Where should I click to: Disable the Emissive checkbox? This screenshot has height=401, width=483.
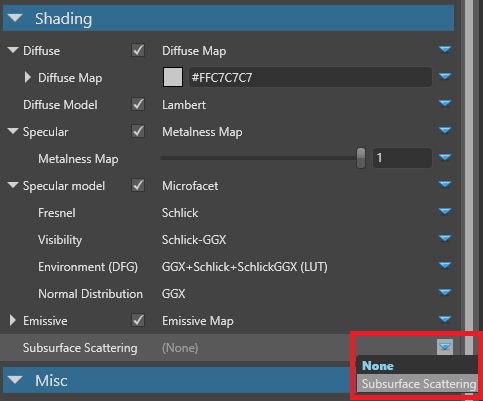[x=138, y=321]
